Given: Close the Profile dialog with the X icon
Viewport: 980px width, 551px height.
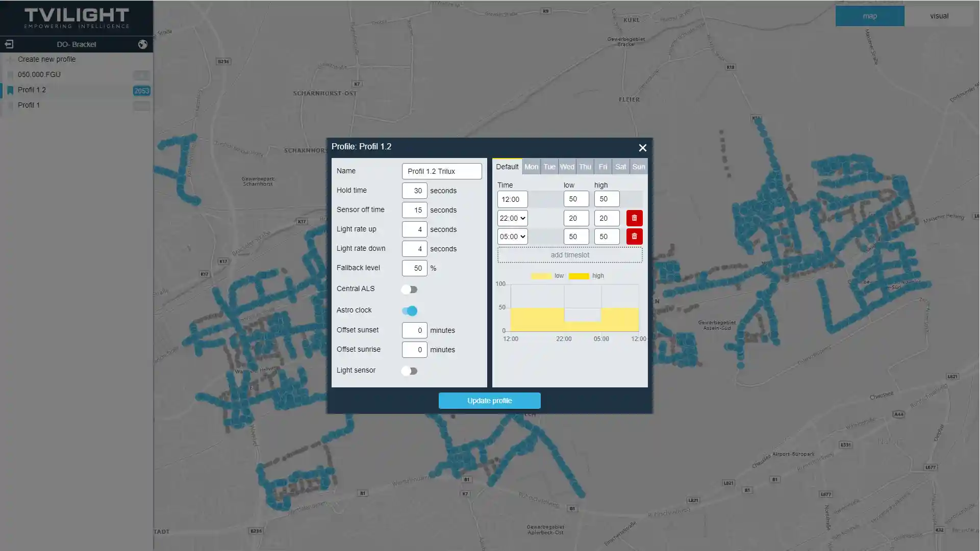Looking at the screenshot, I should tap(642, 148).
